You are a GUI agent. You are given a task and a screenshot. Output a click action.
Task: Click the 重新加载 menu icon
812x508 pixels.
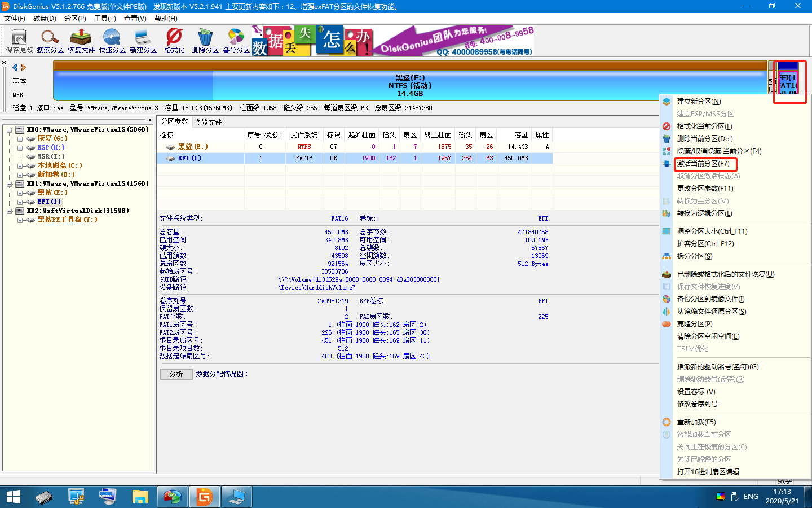point(667,422)
